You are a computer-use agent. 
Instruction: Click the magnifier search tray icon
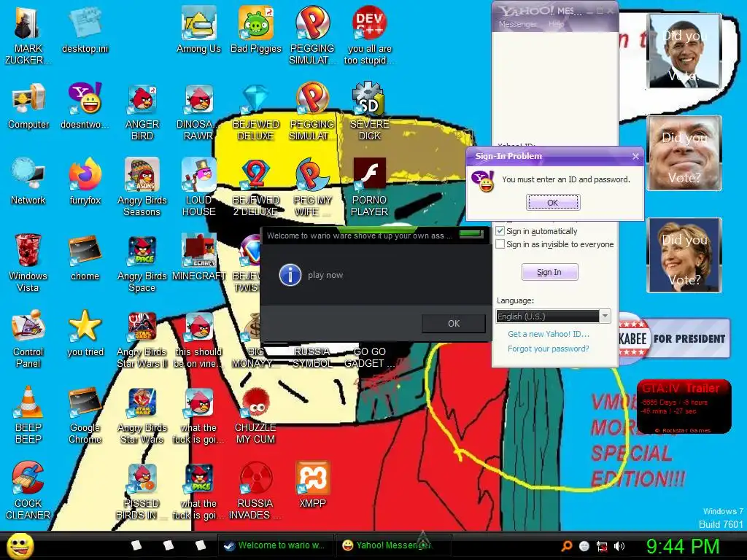tap(566, 546)
